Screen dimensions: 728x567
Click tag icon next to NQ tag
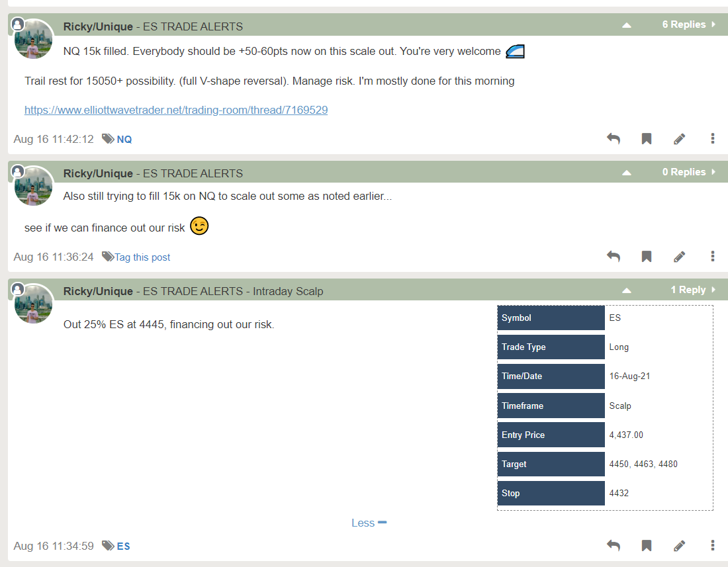point(108,139)
